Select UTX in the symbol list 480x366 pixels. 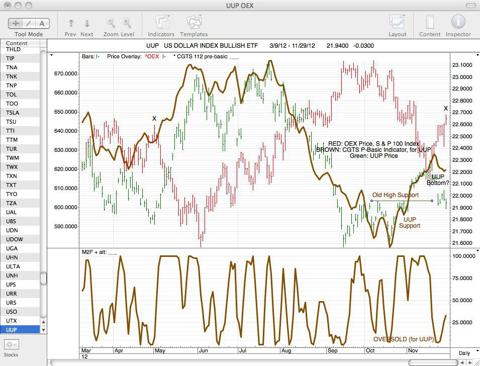[x=20, y=321]
